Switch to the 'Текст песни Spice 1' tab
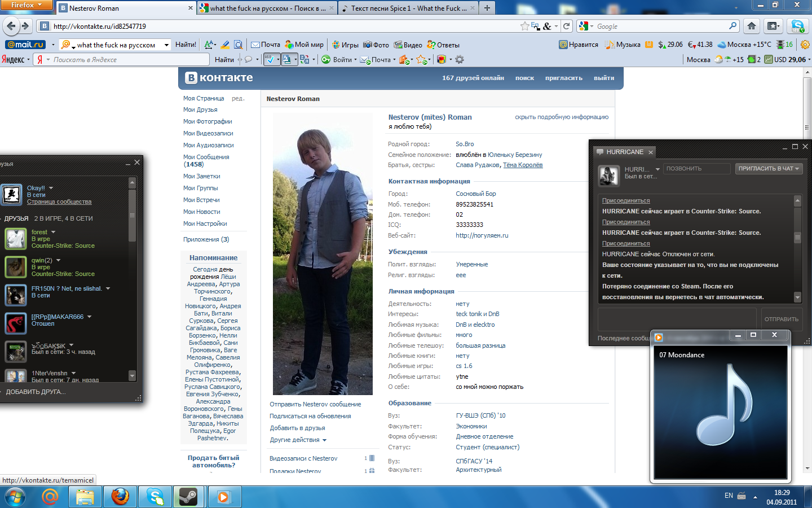The height and width of the screenshot is (508, 812). 408,8
